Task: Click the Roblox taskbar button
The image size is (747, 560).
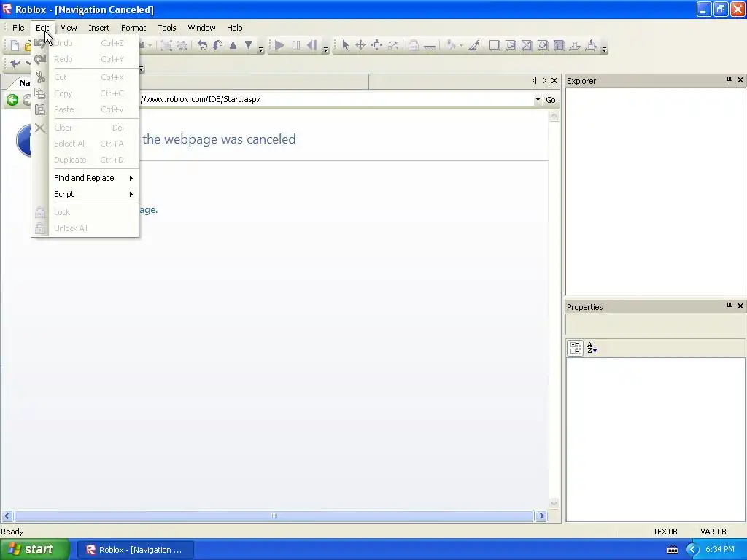Action: click(x=135, y=550)
